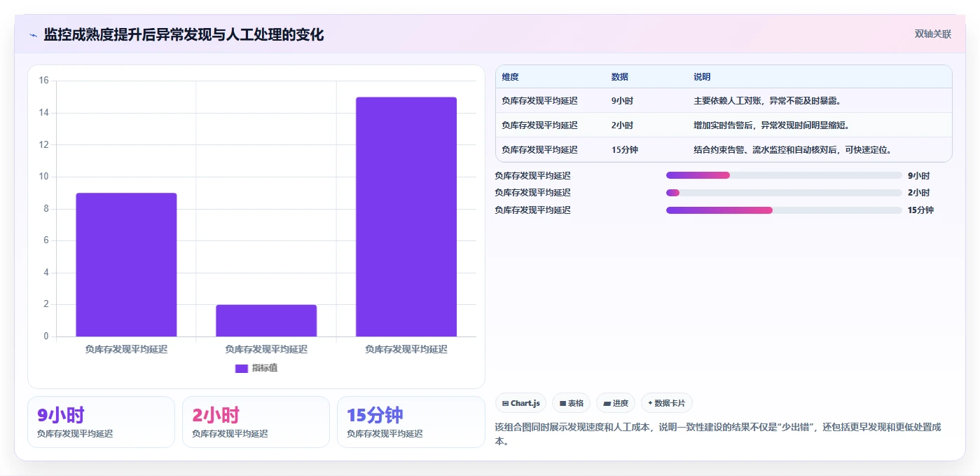This screenshot has width=980, height=476.
Task: Click the tallest chart bar at value 15
Action: pos(406,217)
